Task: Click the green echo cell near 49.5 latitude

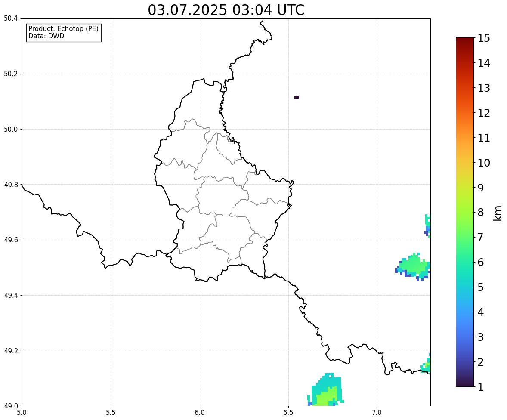Action: (413, 267)
